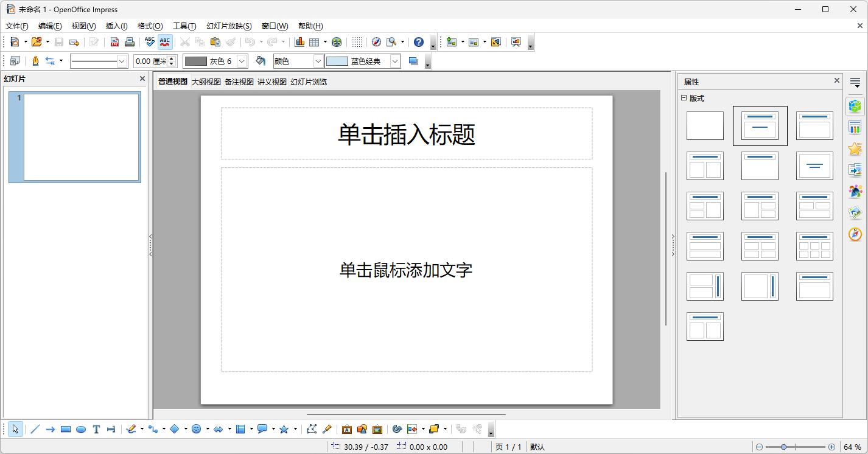Toggle the Edit Points mode
The image size is (868, 454).
(x=312, y=429)
